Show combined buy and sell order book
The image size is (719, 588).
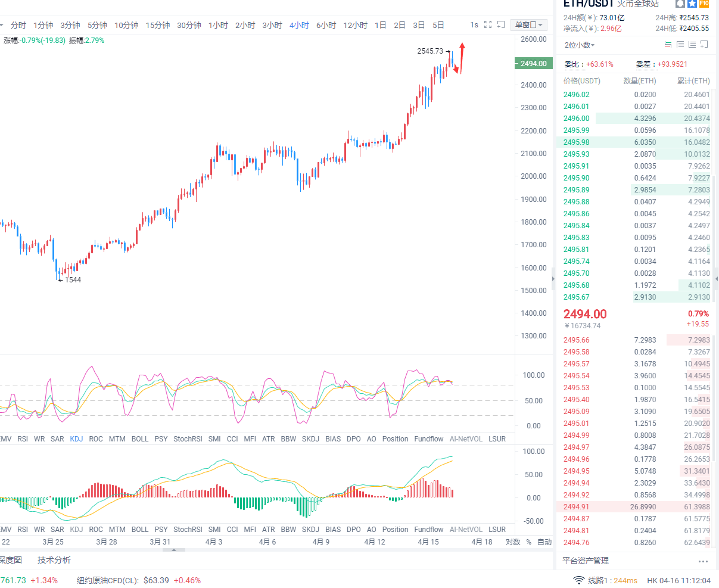click(668, 45)
